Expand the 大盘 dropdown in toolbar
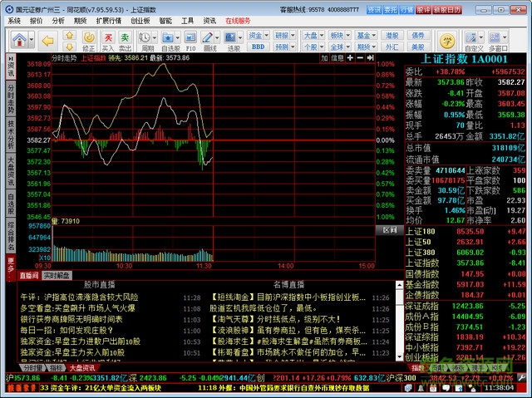Screen dimensions: 532x398 coord(311,36)
